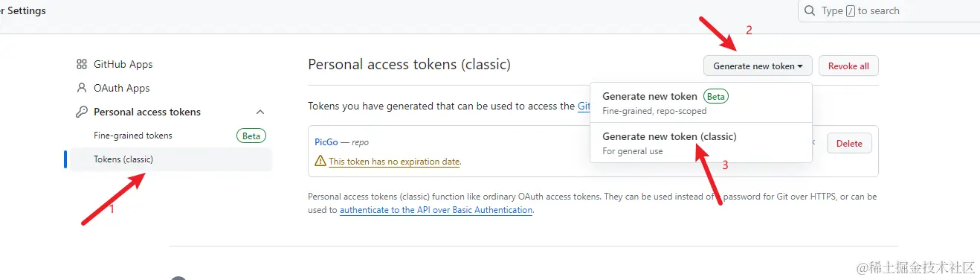980x280 pixels.
Task: Click the search magnifier icon
Action: tap(810, 10)
